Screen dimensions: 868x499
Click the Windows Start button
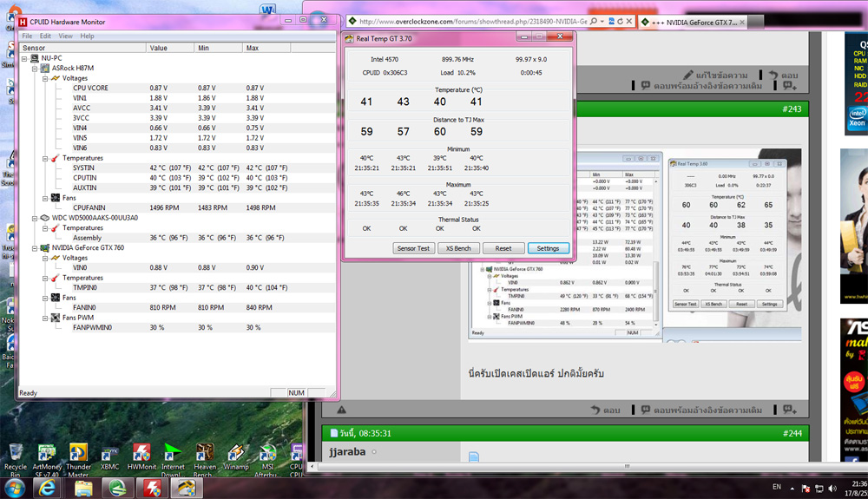click(14, 488)
